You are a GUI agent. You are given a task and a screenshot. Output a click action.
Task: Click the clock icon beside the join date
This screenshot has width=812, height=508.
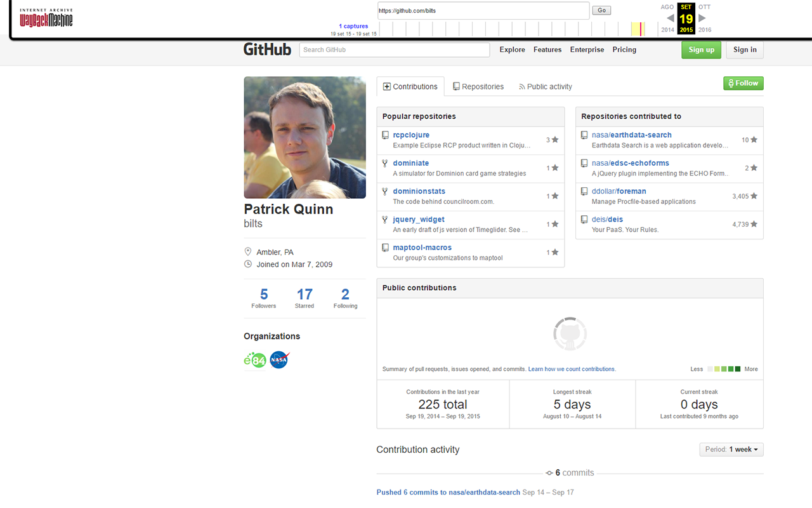[x=248, y=265]
